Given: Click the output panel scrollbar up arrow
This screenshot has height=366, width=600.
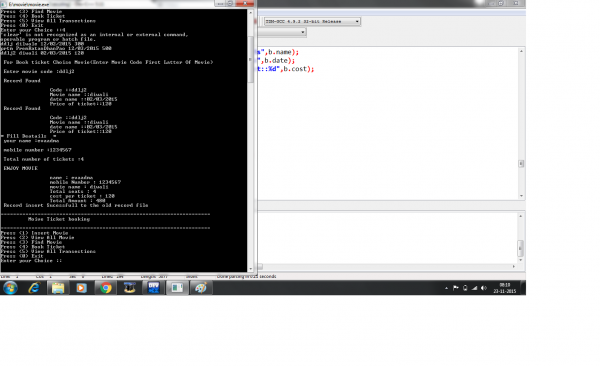Looking at the screenshot, I should pos(520,216).
